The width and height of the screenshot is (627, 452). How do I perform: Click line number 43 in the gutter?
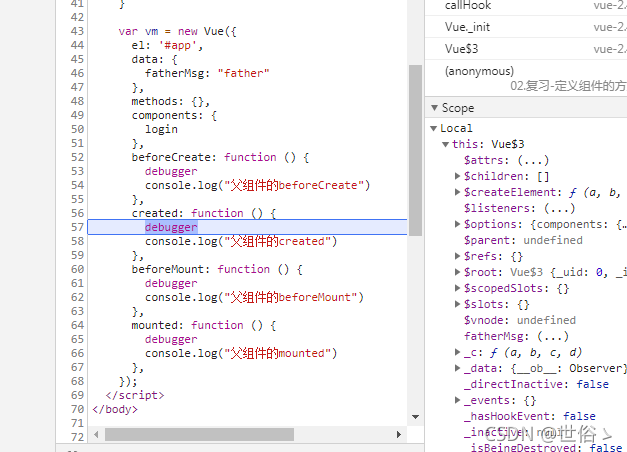[78, 31]
